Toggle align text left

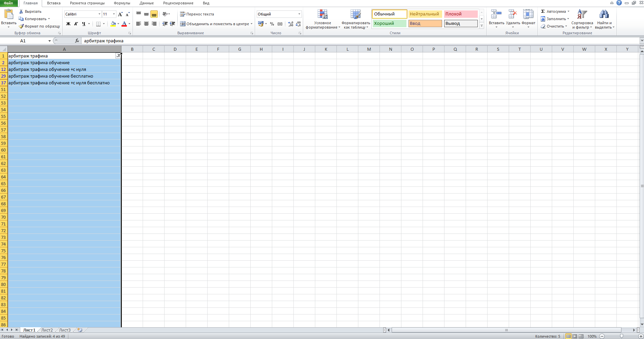coord(138,24)
